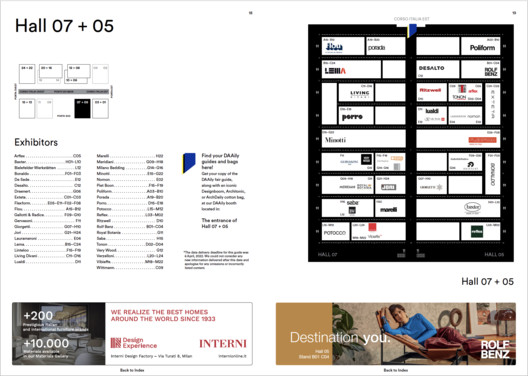Select the Porro booth logo

click(352, 117)
